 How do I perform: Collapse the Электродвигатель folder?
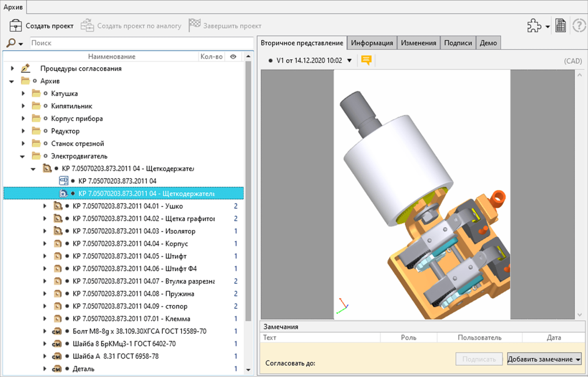point(22,156)
